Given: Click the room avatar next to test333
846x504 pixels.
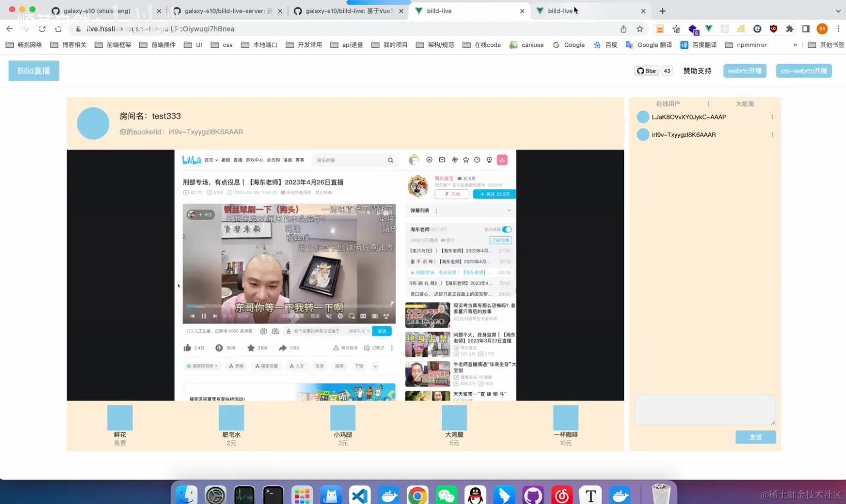Looking at the screenshot, I should pyautogui.click(x=93, y=123).
